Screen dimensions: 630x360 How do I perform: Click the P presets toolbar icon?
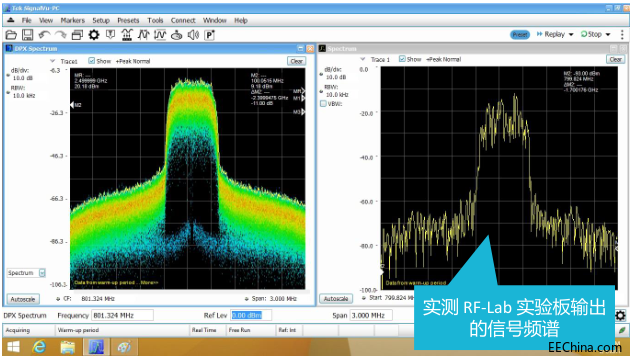click(x=209, y=35)
